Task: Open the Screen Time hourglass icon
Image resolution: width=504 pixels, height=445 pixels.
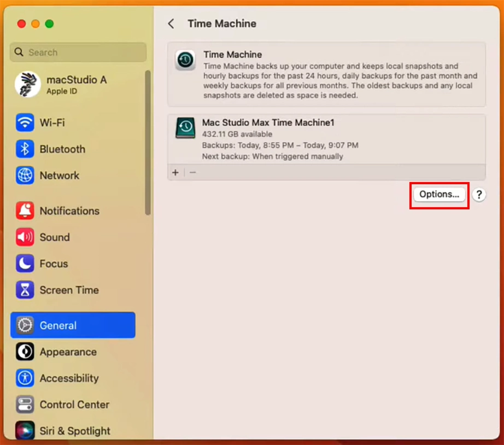Action: (x=25, y=290)
